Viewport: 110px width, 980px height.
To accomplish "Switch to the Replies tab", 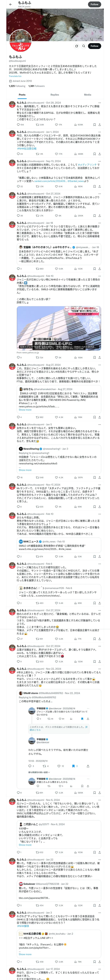I will 55,95.
